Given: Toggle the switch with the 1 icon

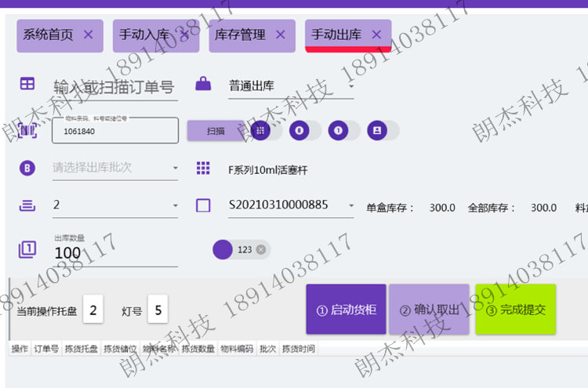Looking at the screenshot, I should [x=344, y=130].
